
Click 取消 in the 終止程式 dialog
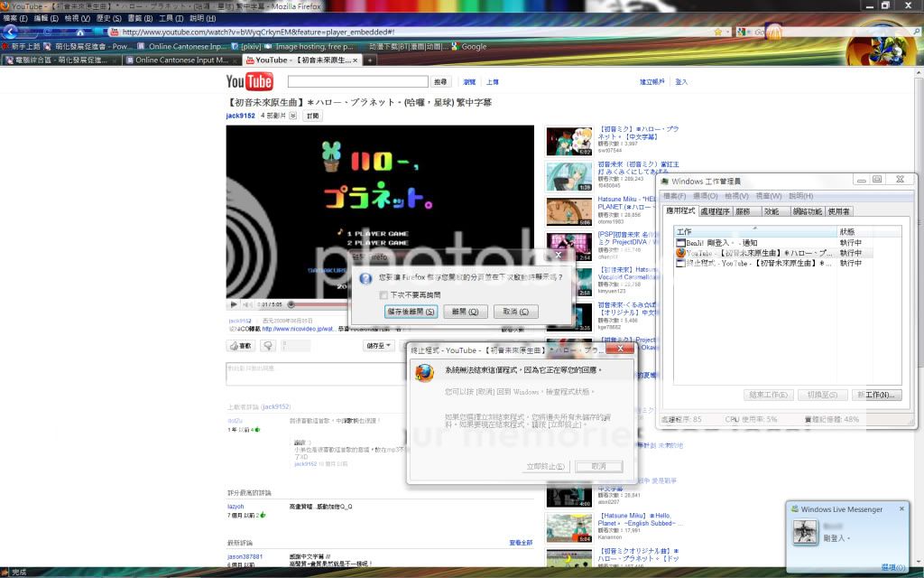(599, 467)
